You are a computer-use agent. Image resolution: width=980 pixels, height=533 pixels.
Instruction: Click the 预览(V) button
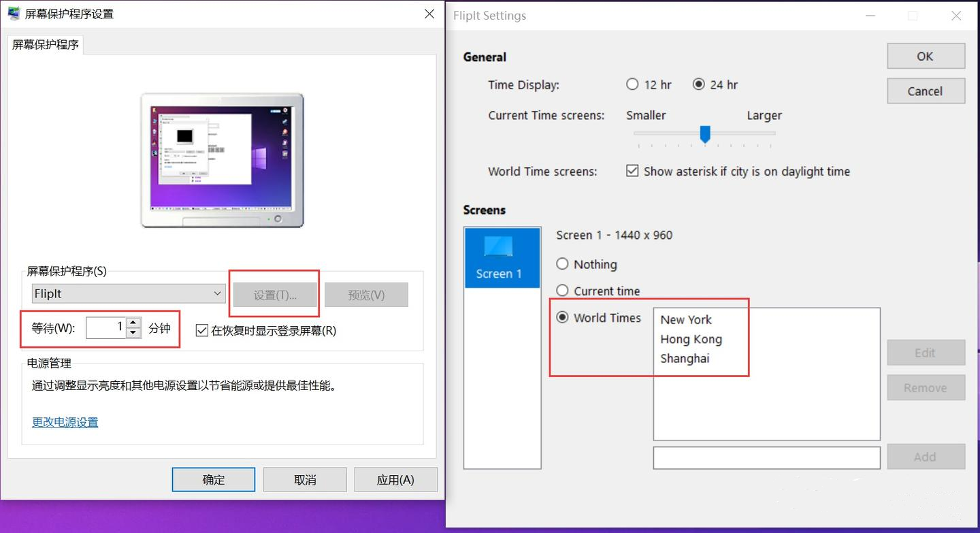pyautogui.click(x=366, y=295)
